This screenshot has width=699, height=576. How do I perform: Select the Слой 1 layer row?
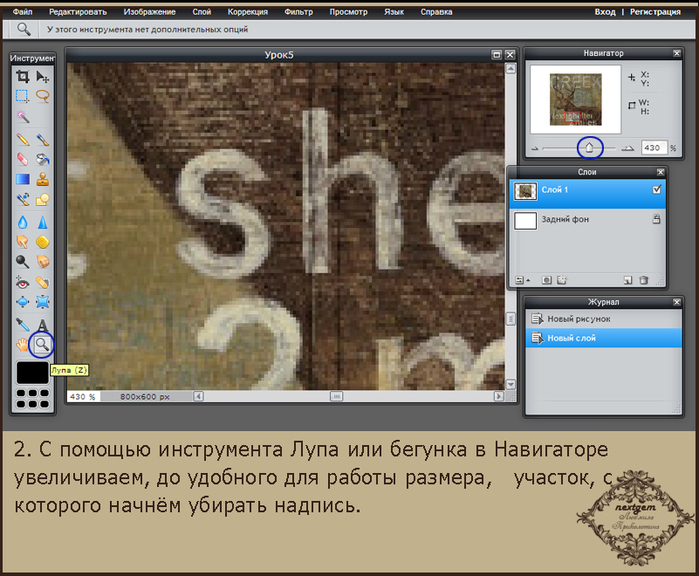click(x=588, y=194)
